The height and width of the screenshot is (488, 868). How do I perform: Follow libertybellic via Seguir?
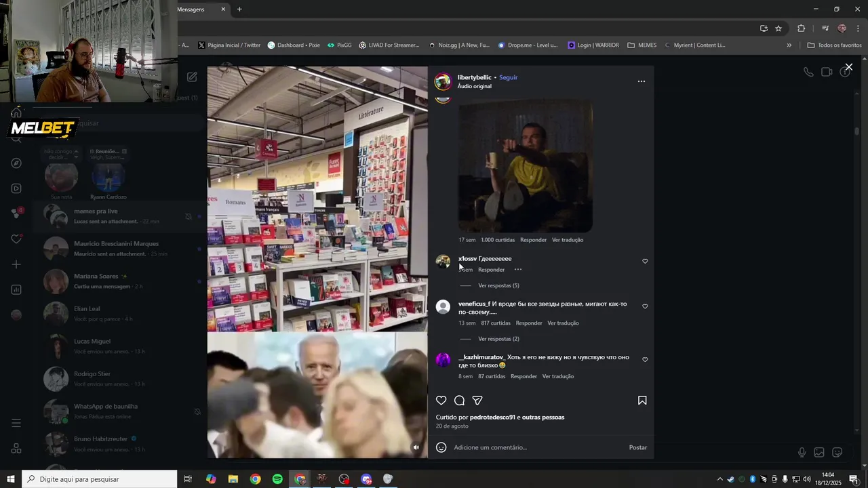[508, 77]
